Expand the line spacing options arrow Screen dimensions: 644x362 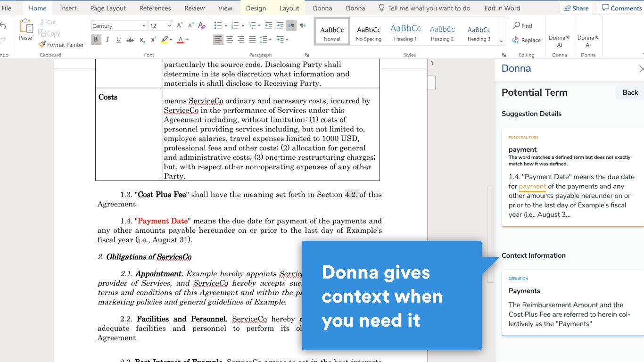271,40
